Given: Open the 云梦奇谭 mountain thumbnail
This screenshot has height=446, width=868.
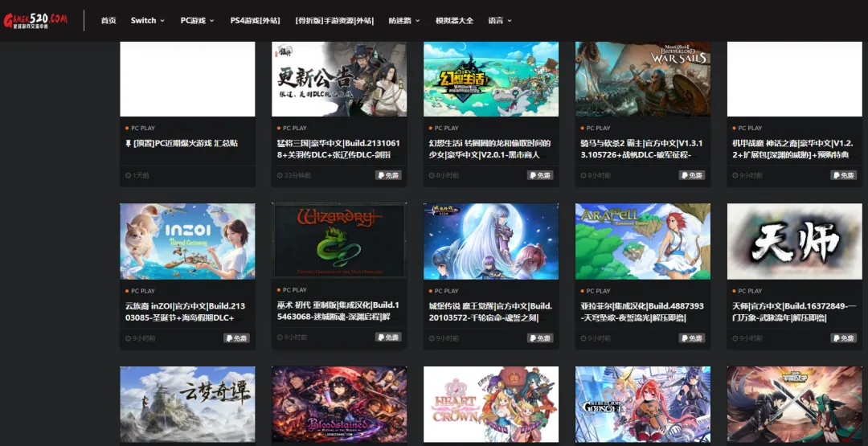Looking at the screenshot, I should 187,404.
